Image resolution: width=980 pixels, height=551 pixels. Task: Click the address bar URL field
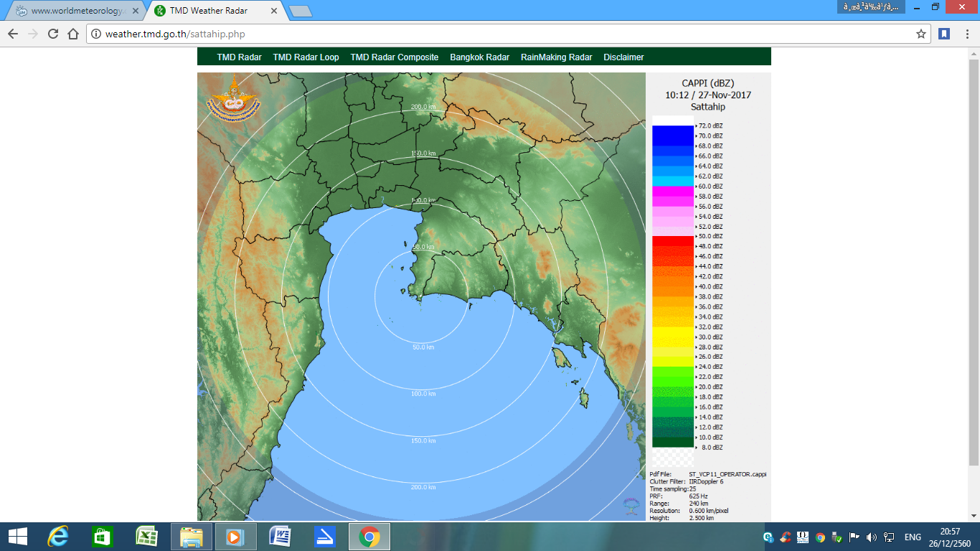coord(502,34)
